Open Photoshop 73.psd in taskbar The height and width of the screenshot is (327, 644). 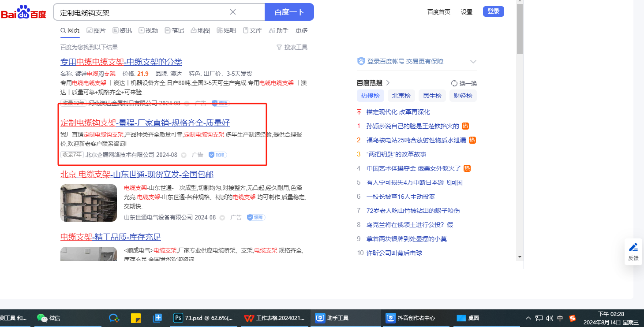[202, 318]
